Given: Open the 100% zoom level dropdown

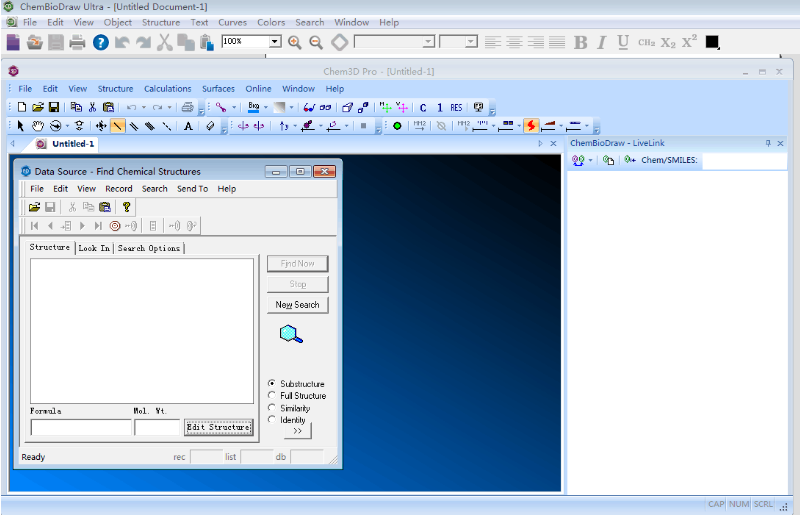Looking at the screenshot, I should point(275,42).
